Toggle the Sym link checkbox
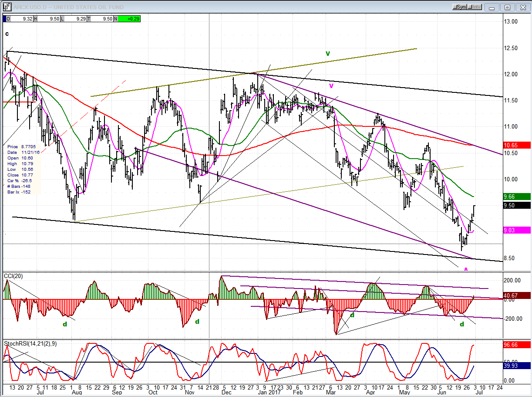Viewport: 532px width, 397px height. pos(460,7)
